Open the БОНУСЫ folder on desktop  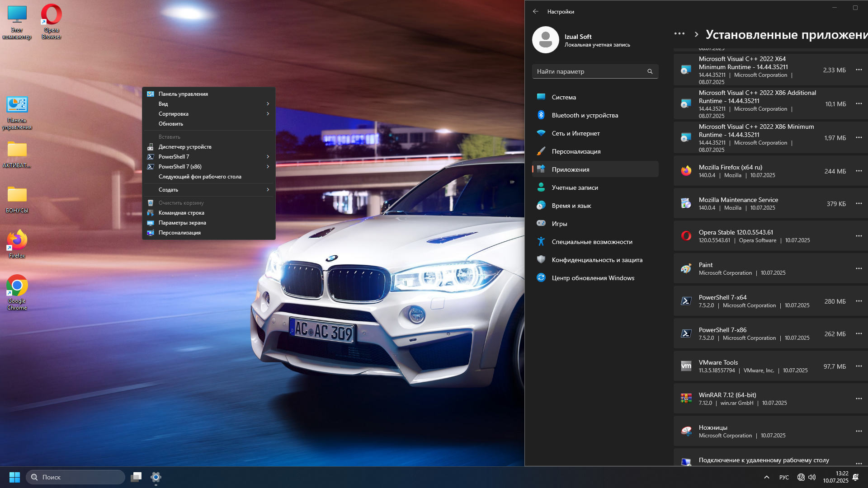17,200
